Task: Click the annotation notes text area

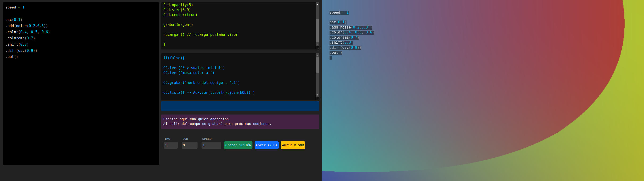Action: (x=240, y=122)
